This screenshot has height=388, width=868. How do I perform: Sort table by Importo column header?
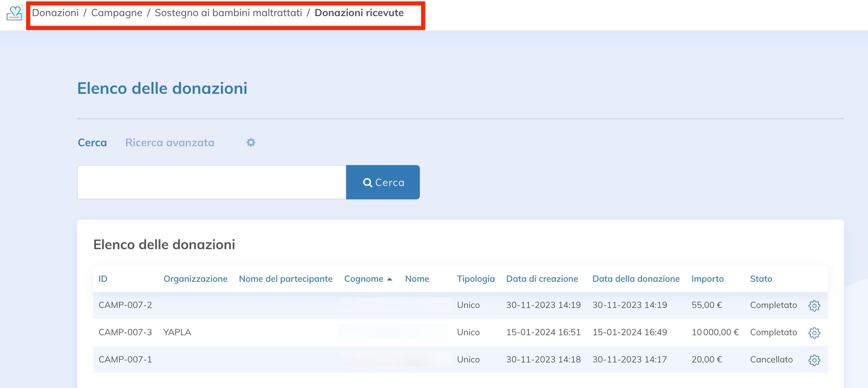tap(707, 279)
